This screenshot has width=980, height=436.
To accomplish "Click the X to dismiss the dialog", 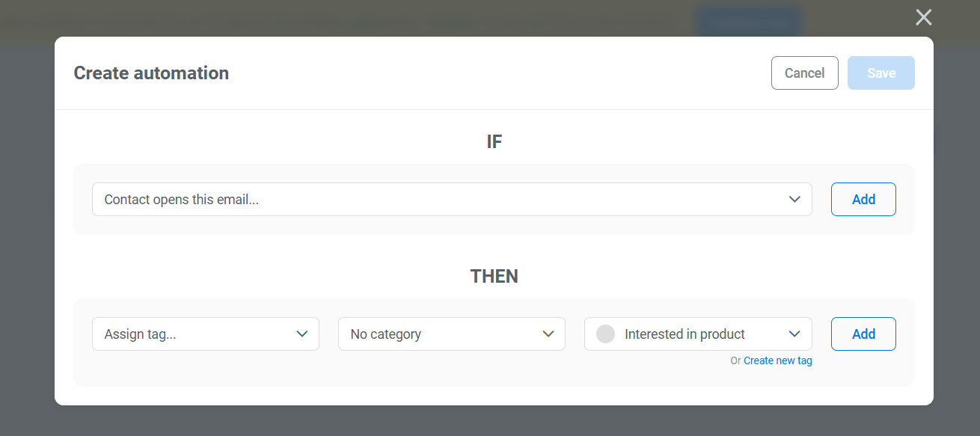I will (x=923, y=16).
